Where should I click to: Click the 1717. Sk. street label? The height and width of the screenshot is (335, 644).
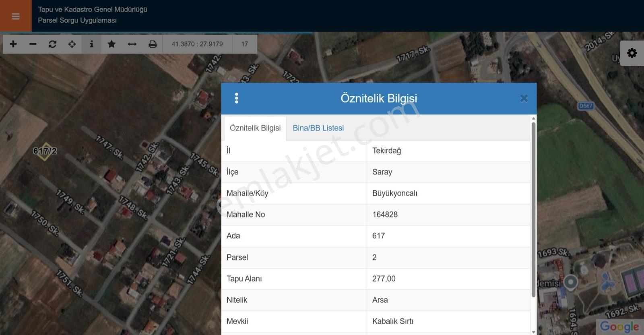click(x=413, y=54)
